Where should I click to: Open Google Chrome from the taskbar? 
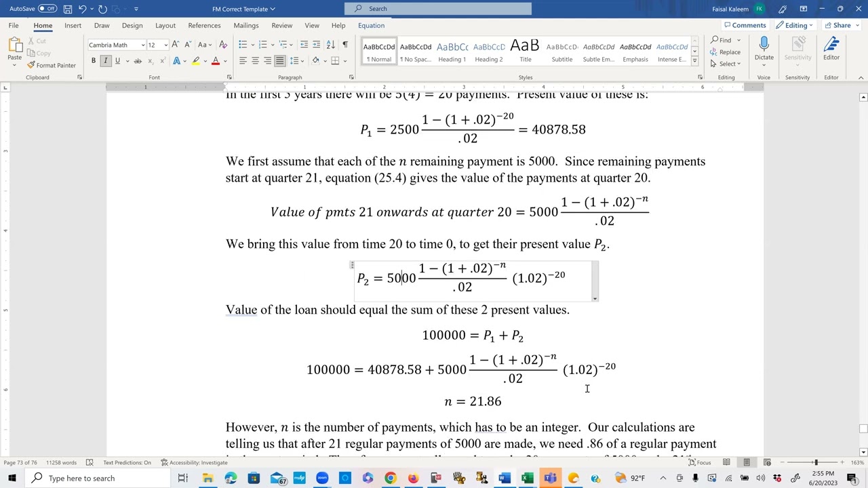pyautogui.click(x=391, y=478)
